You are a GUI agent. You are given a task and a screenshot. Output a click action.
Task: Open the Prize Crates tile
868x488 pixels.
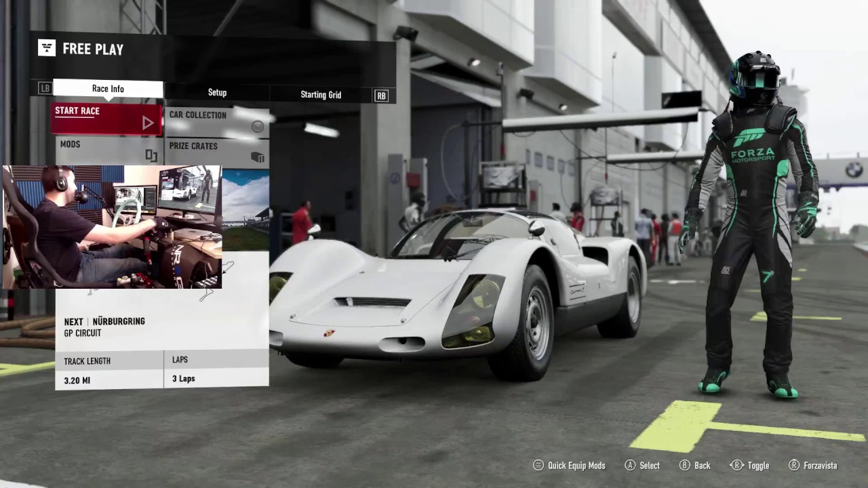217,152
